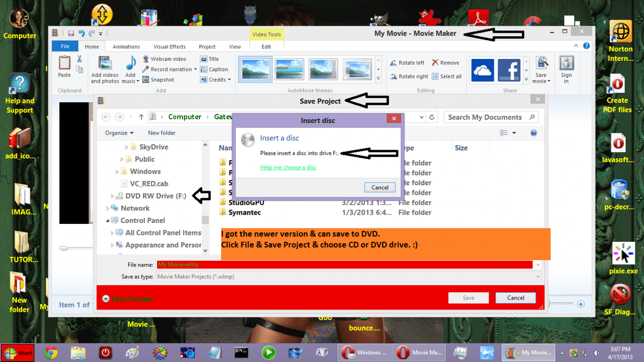
Task: Open the Save as type combo box
Action: pyautogui.click(x=349, y=277)
